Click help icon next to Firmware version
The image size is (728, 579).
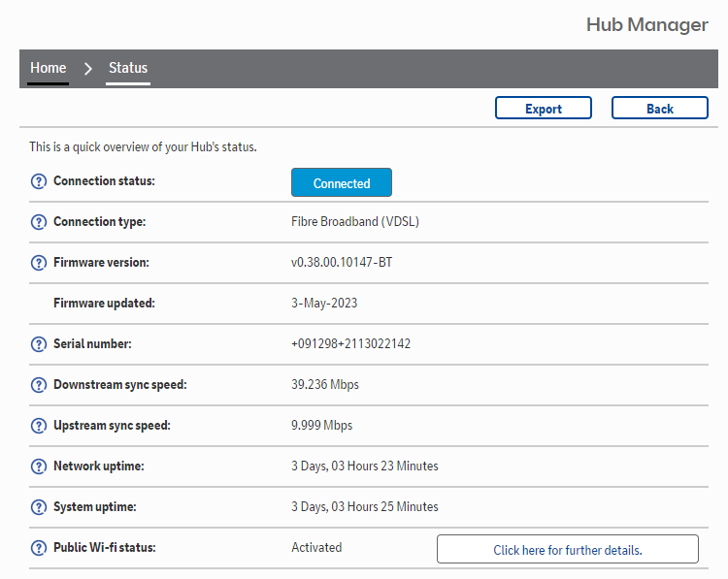pyautogui.click(x=39, y=263)
